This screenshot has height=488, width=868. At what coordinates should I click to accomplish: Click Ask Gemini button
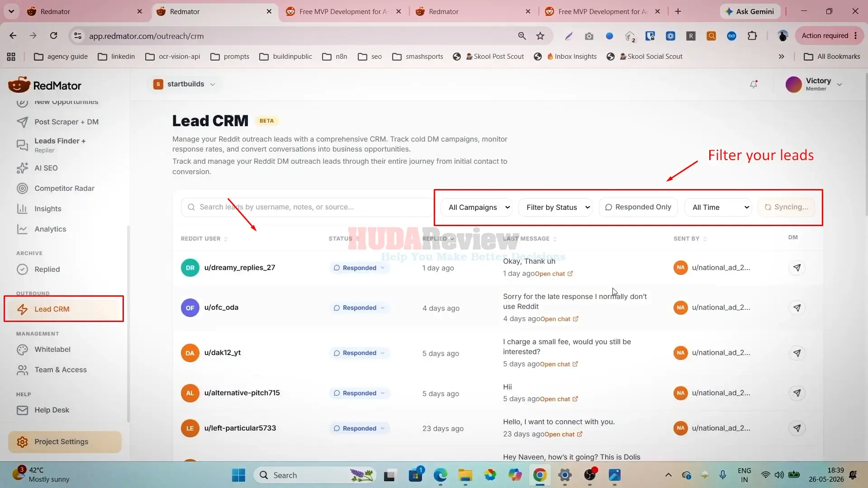749,12
